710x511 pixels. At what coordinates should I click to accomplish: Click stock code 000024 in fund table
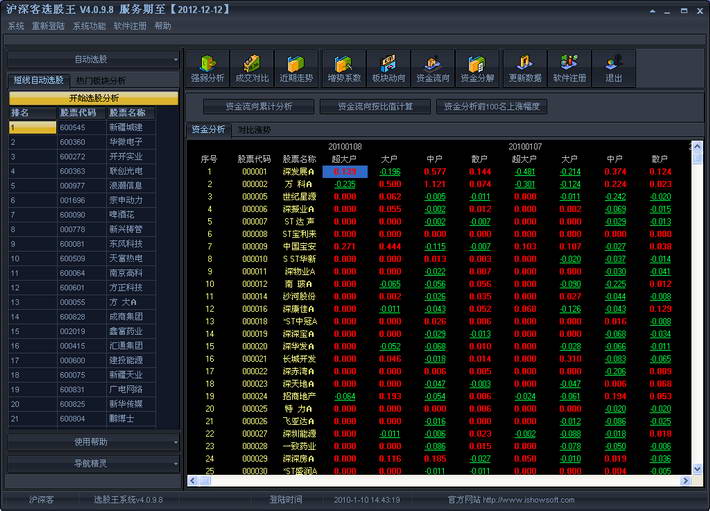254,396
